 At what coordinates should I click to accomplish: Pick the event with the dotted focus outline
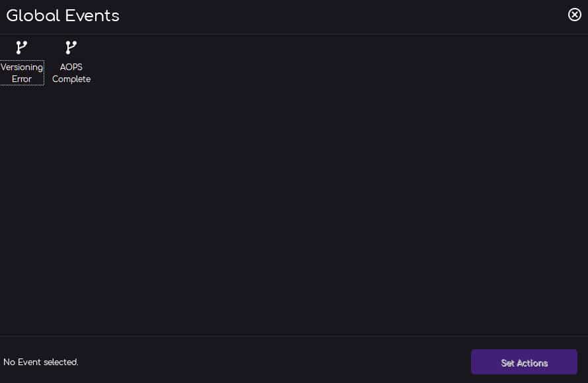click(x=22, y=62)
